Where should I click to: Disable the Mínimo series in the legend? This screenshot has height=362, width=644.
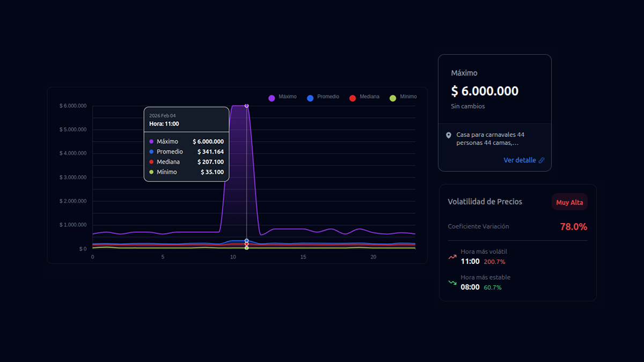pos(403,97)
